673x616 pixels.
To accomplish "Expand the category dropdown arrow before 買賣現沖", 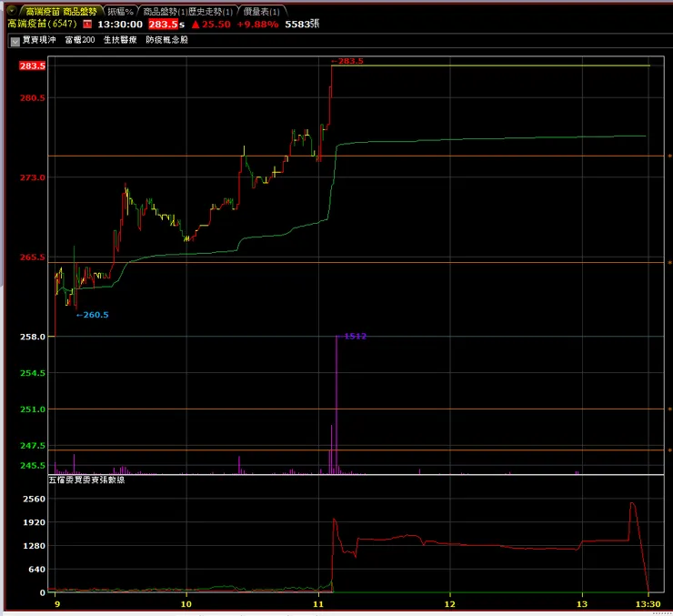I will coord(15,41).
